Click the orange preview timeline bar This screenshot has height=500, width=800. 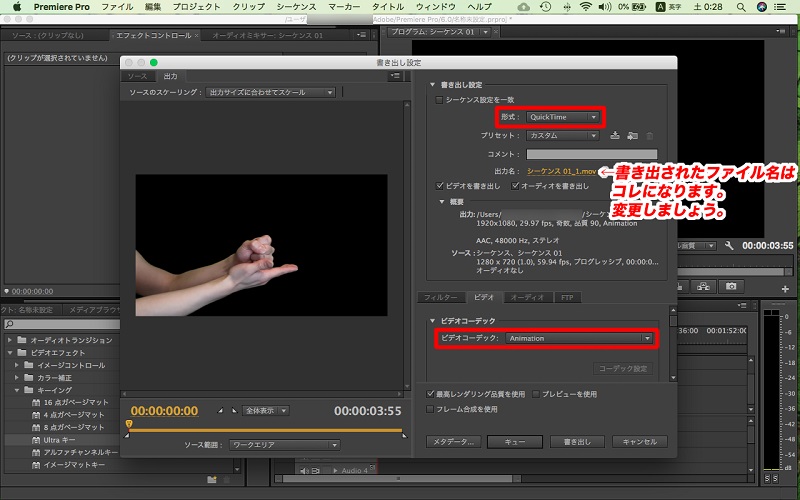(x=265, y=430)
